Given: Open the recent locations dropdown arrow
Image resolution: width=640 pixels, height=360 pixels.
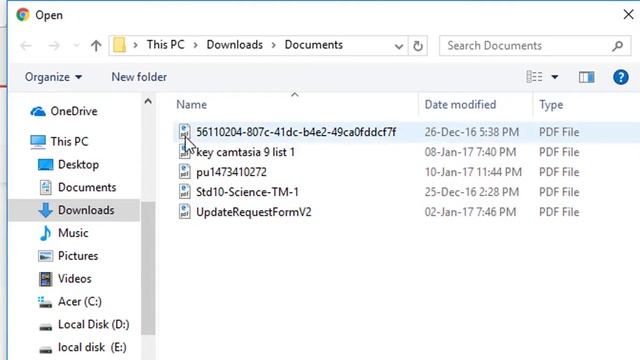Looking at the screenshot, I should pos(76,45).
